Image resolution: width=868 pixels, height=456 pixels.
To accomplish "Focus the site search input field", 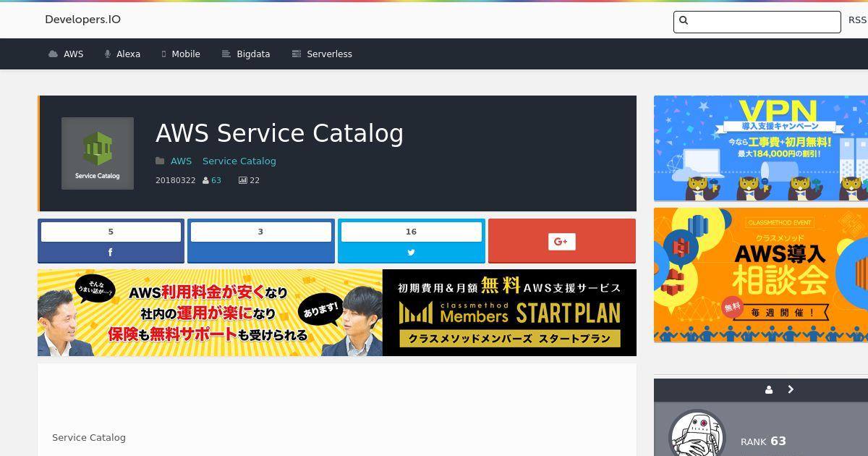I will 757,22.
